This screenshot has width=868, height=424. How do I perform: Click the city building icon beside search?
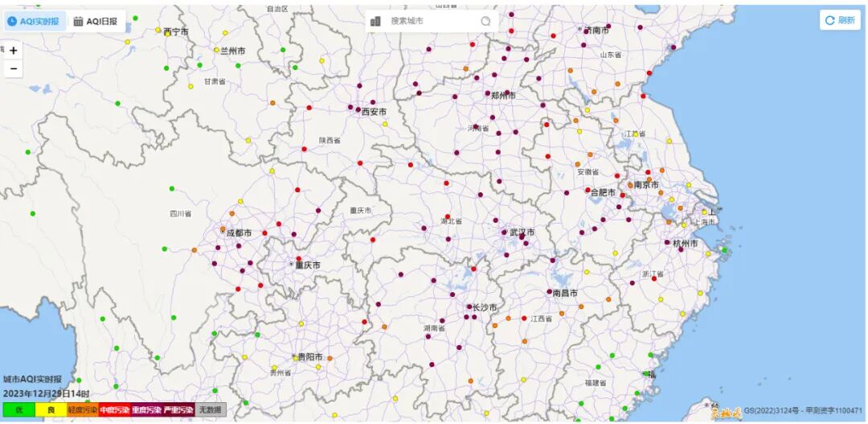tap(376, 21)
